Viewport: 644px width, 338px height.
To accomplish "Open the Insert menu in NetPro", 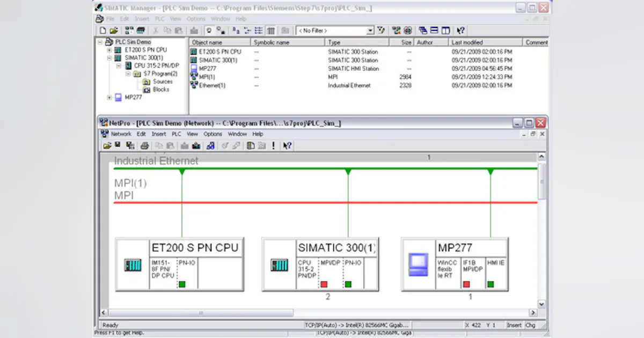I will point(158,134).
